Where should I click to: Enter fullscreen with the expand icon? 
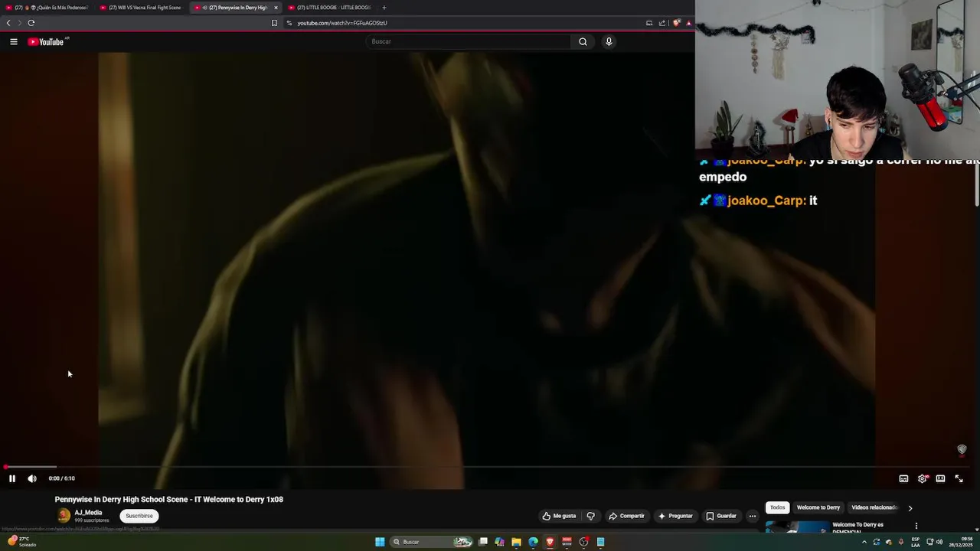click(x=959, y=478)
